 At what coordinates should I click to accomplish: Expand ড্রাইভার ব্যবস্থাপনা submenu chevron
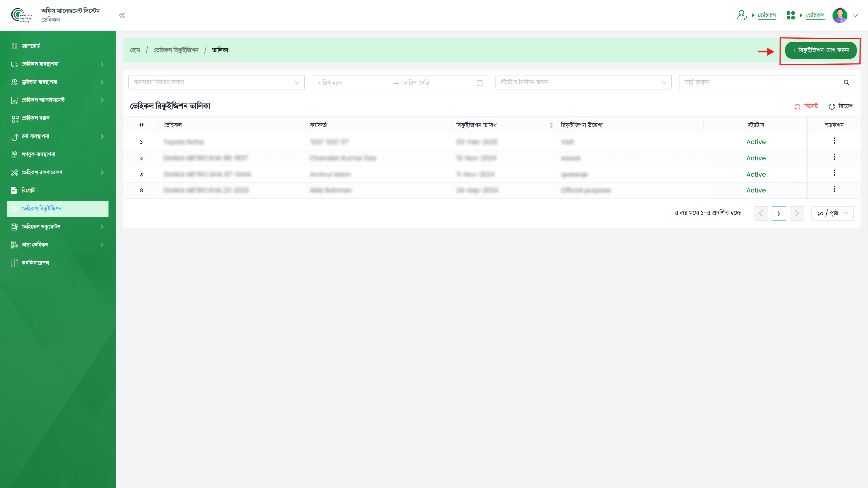(x=102, y=82)
